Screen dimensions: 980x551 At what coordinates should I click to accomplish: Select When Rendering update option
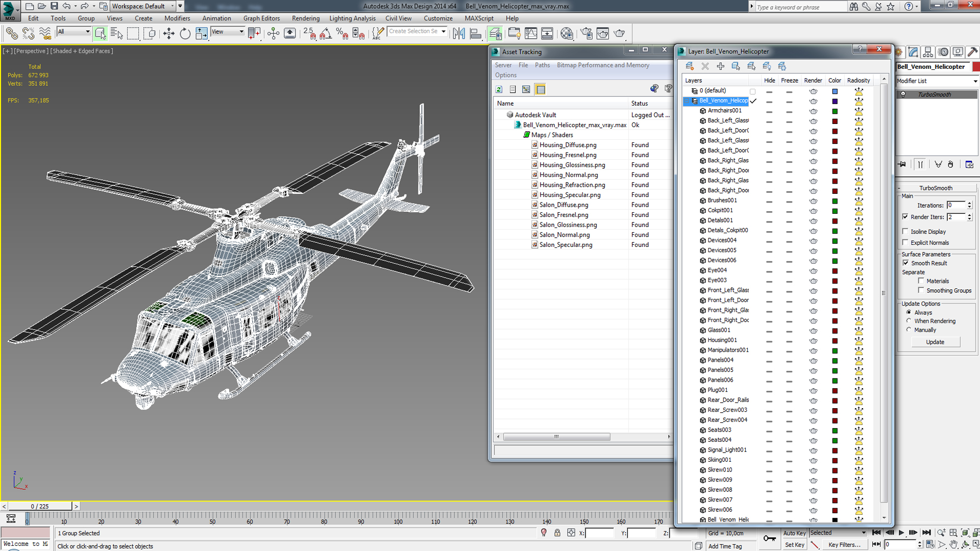(909, 321)
